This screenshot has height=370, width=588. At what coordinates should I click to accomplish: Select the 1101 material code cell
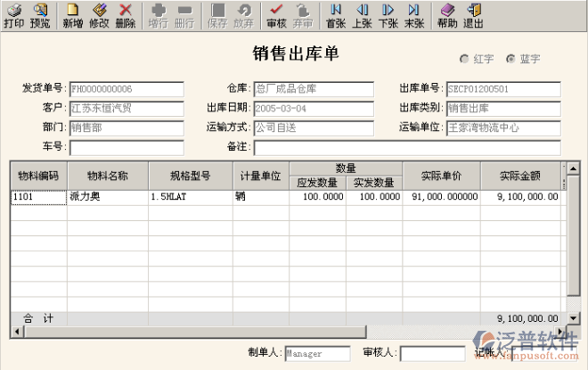38,197
